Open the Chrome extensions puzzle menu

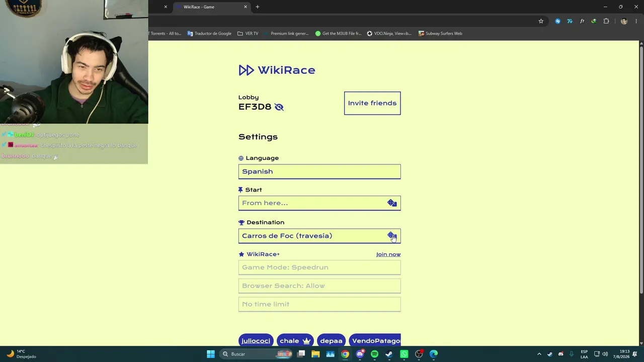pos(606,21)
